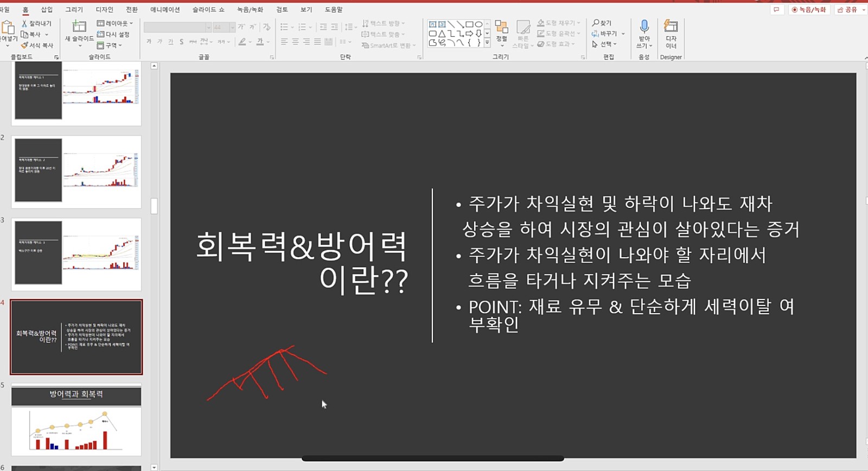Toggle text Shadow (S) formatting
This screenshot has height=471, width=868.
coord(181,42)
